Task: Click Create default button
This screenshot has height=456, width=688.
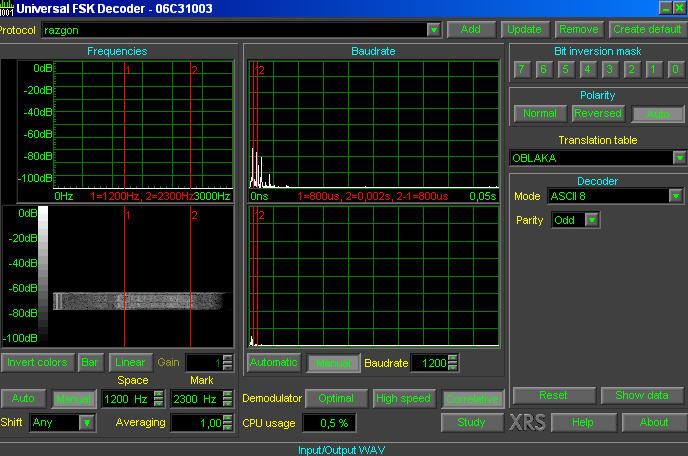Action: coord(647,29)
